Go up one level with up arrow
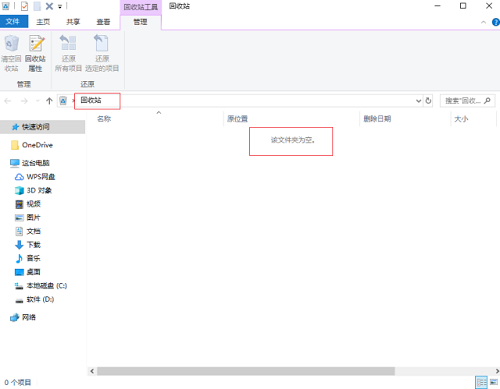 (49, 101)
